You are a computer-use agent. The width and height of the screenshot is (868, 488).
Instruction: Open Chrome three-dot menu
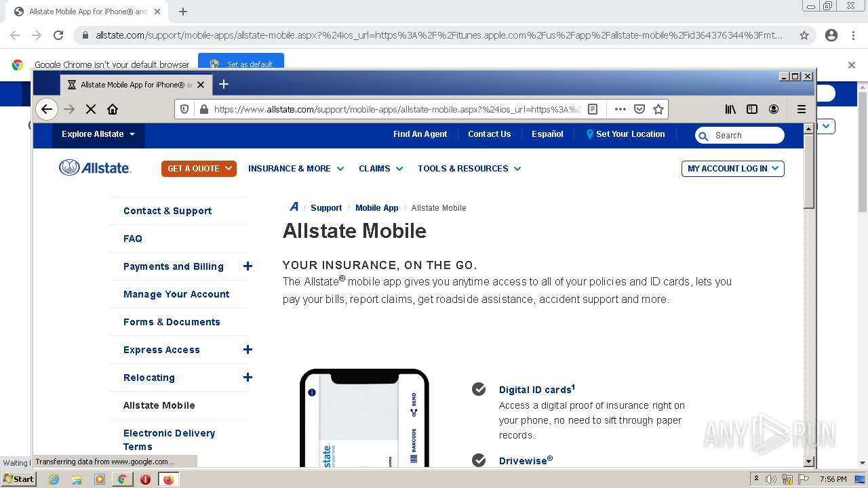click(x=853, y=35)
